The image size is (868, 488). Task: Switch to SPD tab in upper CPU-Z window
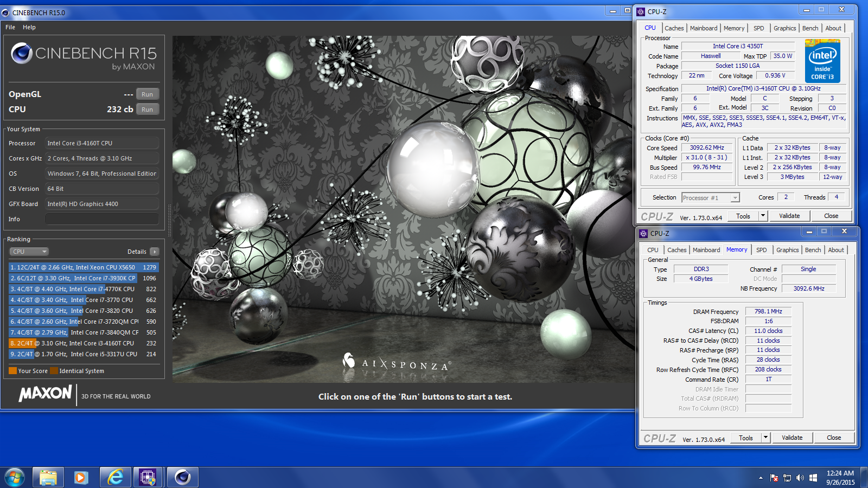759,28
